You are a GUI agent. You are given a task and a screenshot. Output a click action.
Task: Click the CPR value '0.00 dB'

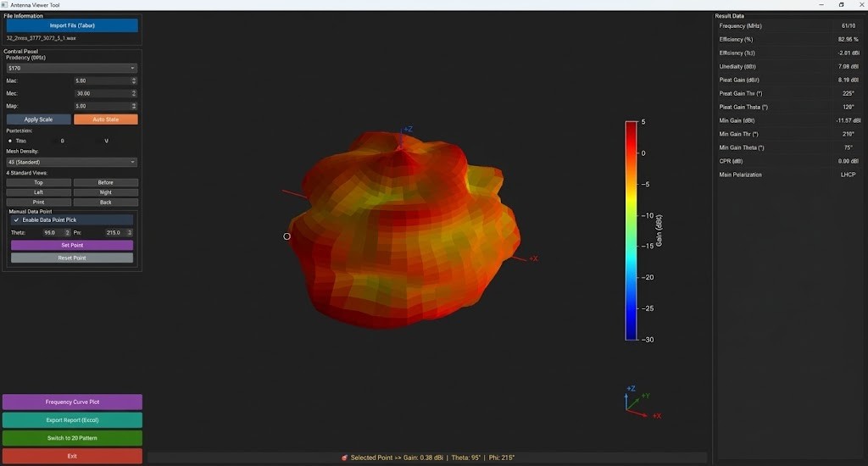click(x=849, y=161)
